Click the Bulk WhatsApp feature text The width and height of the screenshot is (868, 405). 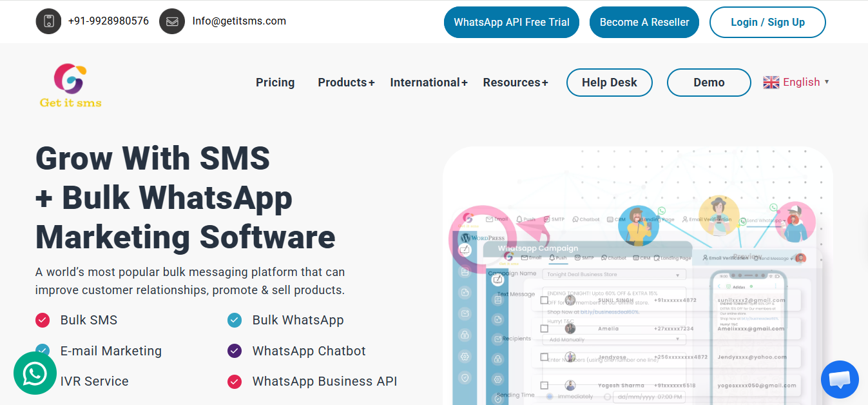[x=298, y=320]
